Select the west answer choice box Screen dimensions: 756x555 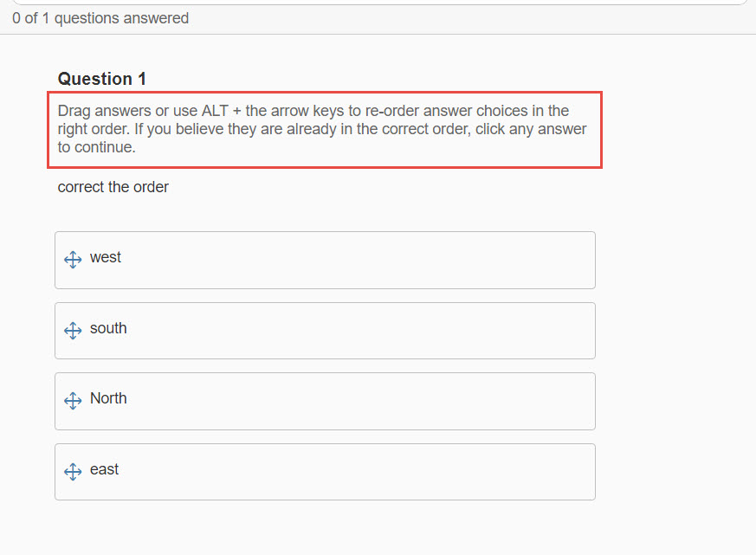tap(325, 260)
